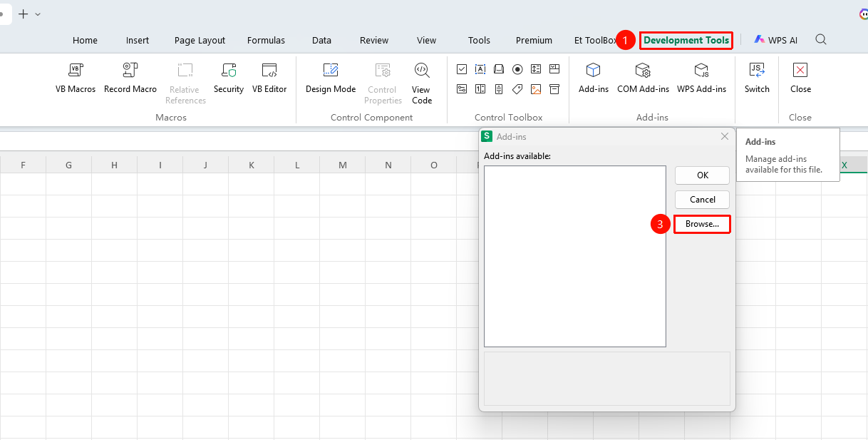Switch to the Formulas tab
The width and height of the screenshot is (868, 440).
point(266,41)
